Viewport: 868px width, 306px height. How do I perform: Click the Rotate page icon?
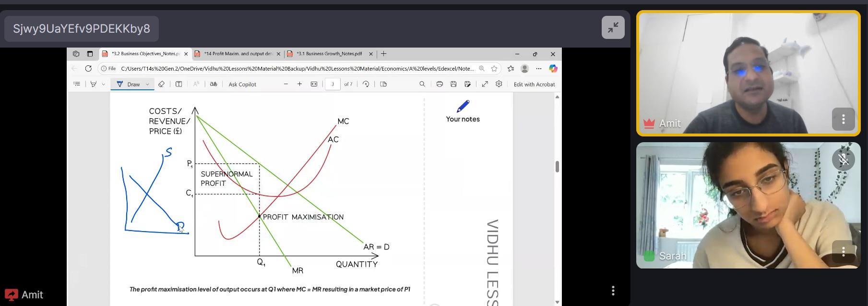click(366, 84)
